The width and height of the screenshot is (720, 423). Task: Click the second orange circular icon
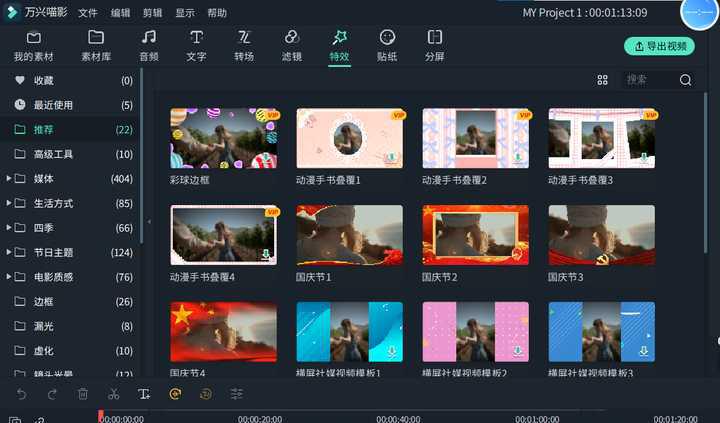point(206,394)
